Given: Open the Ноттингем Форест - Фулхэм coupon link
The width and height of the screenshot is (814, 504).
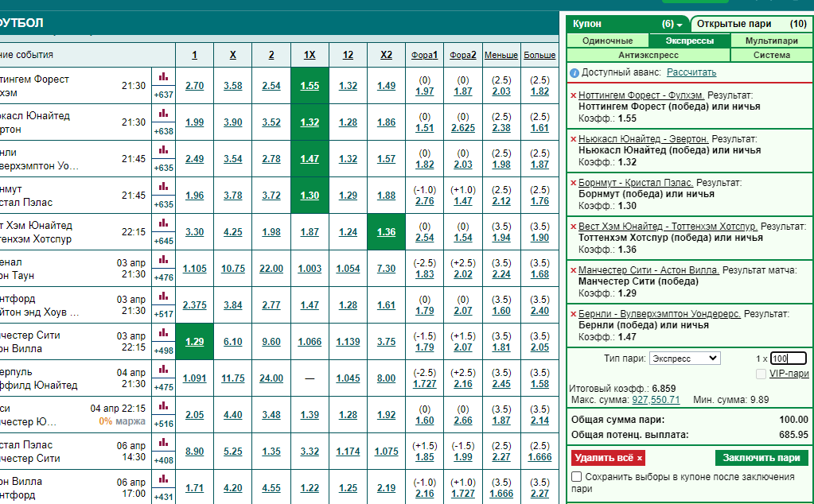Looking at the screenshot, I should click(x=641, y=95).
